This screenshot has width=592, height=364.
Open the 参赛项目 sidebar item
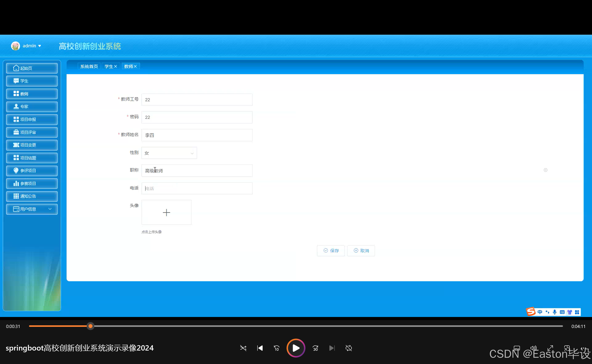(x=32, y=184)
